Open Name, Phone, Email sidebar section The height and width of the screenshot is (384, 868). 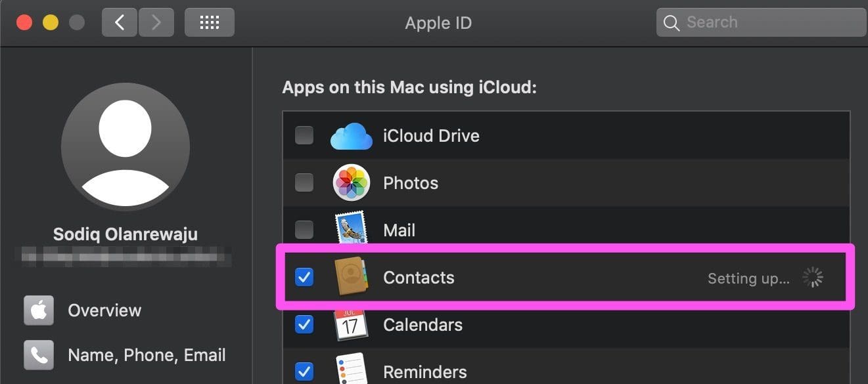pos(125,355)
